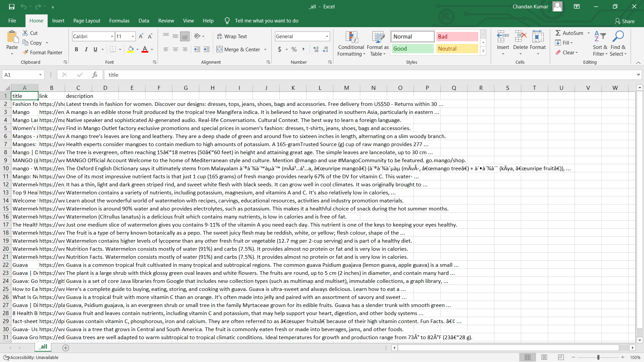This screenshot has width=644, height=362.
Task: Select the Good style toggle
Action: (413, 48)
